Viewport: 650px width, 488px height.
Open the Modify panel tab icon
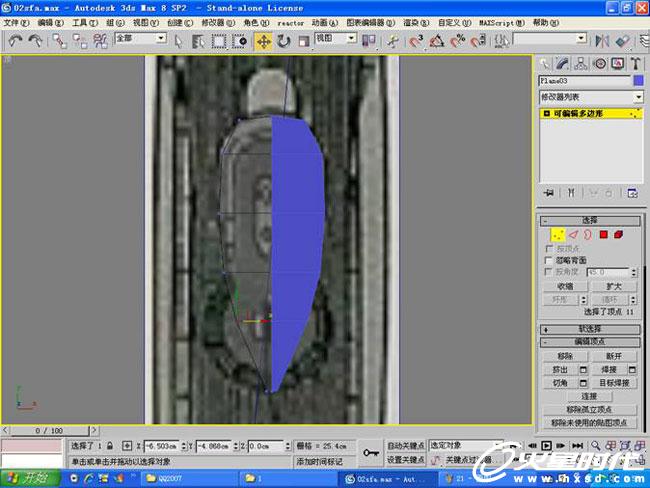tap(562, 63)
